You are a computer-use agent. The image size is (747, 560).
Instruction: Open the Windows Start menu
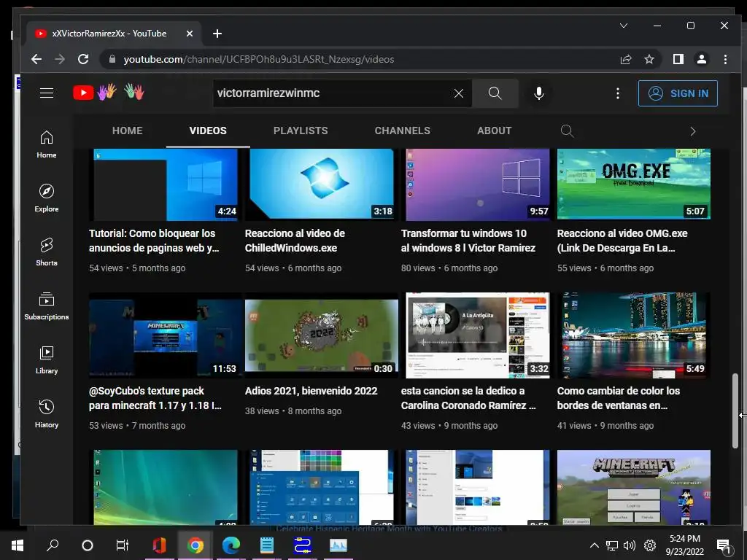tap(18, 545)
